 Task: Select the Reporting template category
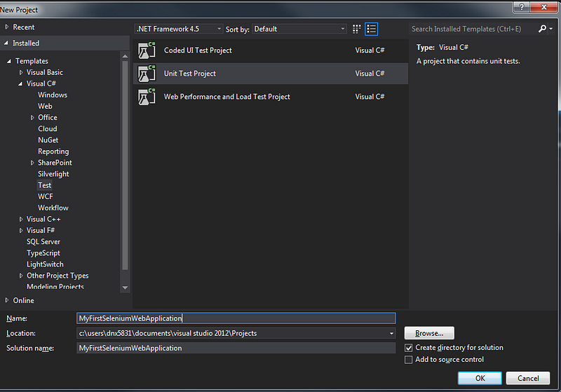coord(53,151)
